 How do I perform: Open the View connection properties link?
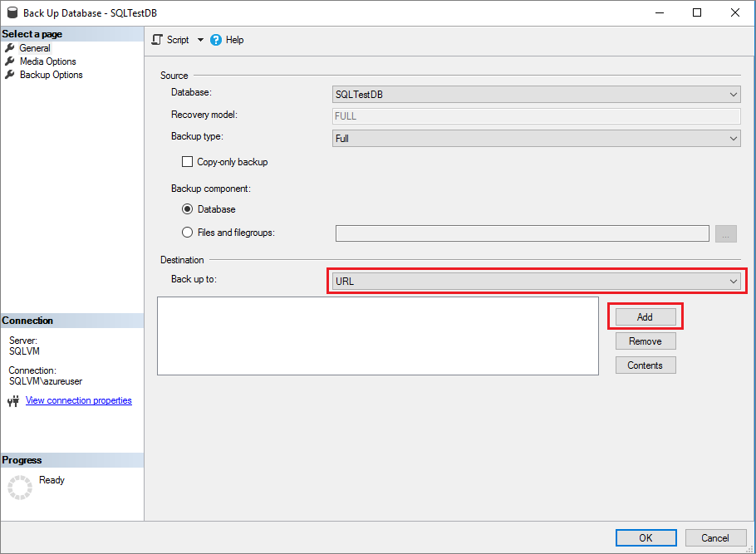pyautogui.click(x=78, y=400)
